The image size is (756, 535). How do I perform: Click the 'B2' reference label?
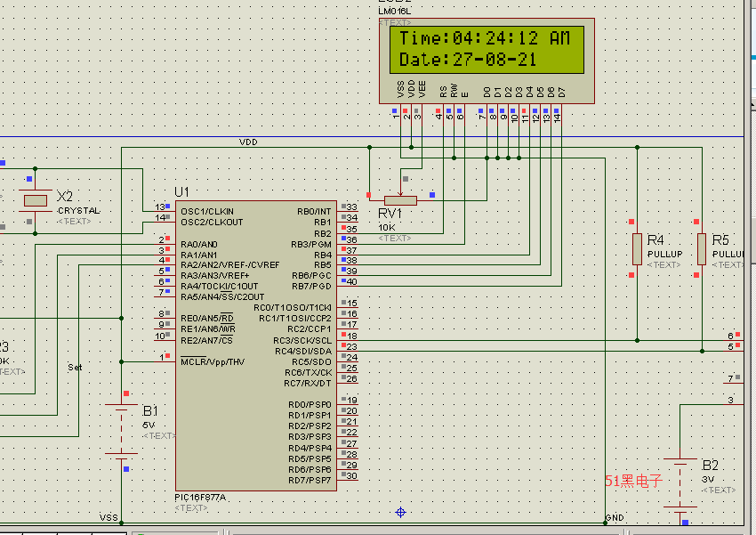711,466
